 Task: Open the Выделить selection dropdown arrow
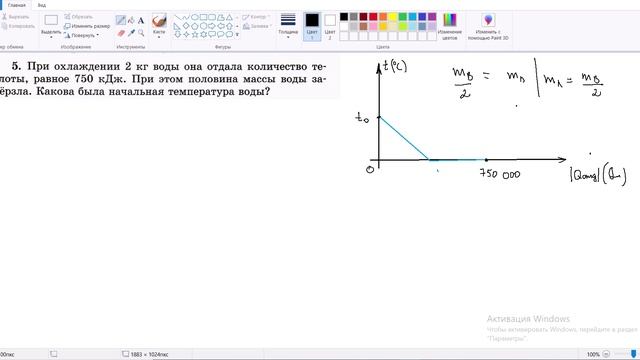[51, 37]
